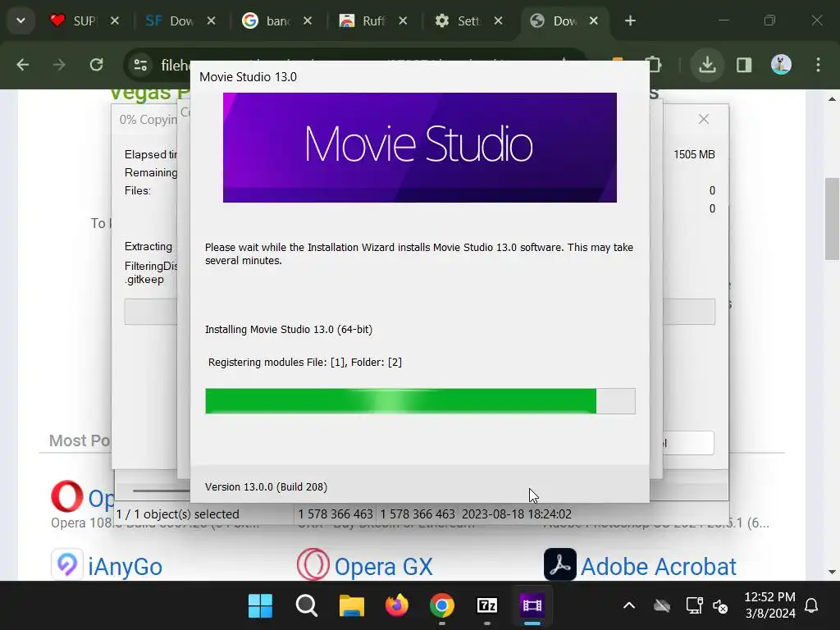
Task: Click the 1505 MB size value
Action: (x=694, y=154)
